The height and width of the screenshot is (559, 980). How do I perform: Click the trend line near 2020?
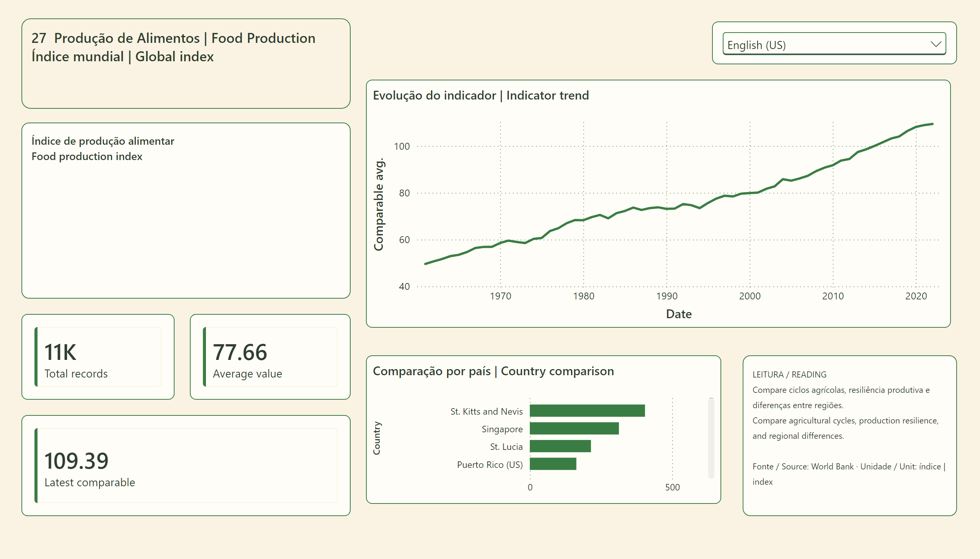click(x=916, y=127)
